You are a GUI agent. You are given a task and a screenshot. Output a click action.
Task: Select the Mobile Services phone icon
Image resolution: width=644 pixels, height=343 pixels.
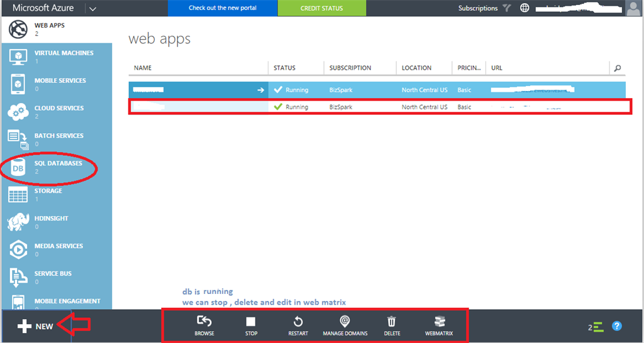pos(18,85)
